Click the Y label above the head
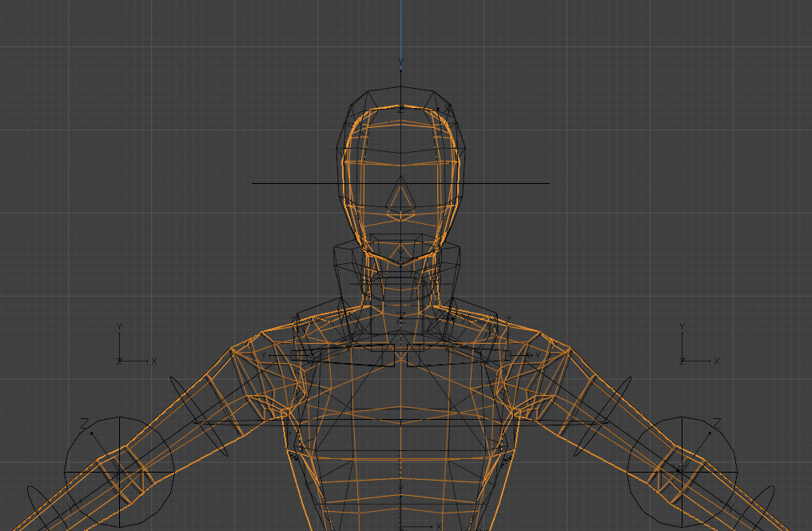The height and width of the screenshot is (531, 812). [400, 62]
